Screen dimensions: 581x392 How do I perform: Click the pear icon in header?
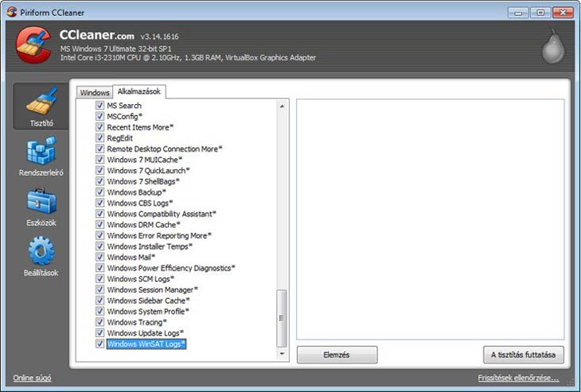tap(553, 46)
